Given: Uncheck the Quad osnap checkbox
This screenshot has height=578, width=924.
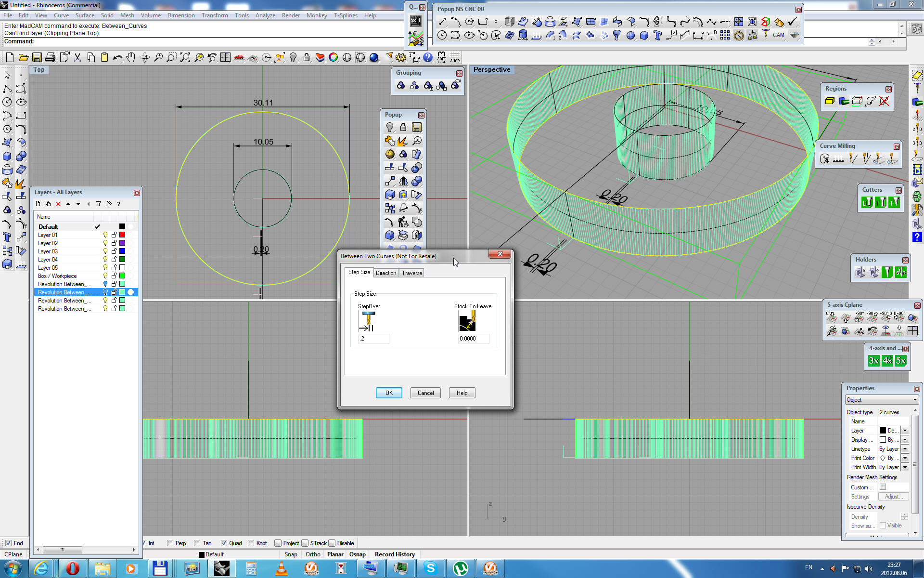Looking at the screenshot, I should tap(224, 543).
